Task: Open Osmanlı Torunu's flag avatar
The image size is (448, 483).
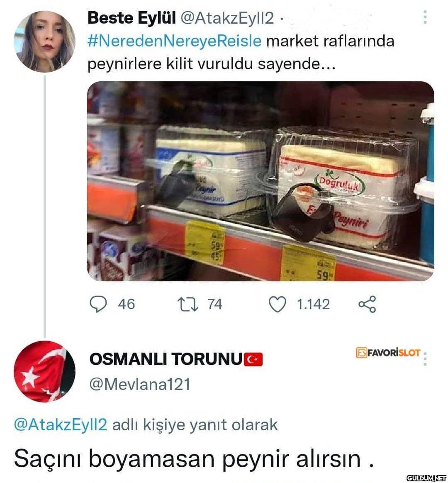Action: (x=45, y=371)
